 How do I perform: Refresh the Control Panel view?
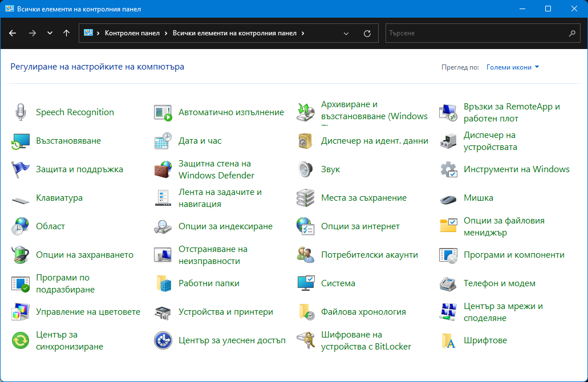(367, 34)
